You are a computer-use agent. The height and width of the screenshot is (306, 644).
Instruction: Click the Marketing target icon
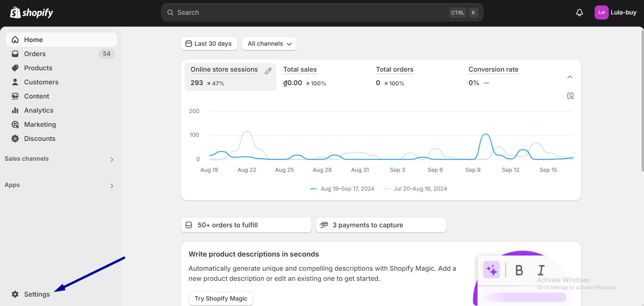click(15, 124)
